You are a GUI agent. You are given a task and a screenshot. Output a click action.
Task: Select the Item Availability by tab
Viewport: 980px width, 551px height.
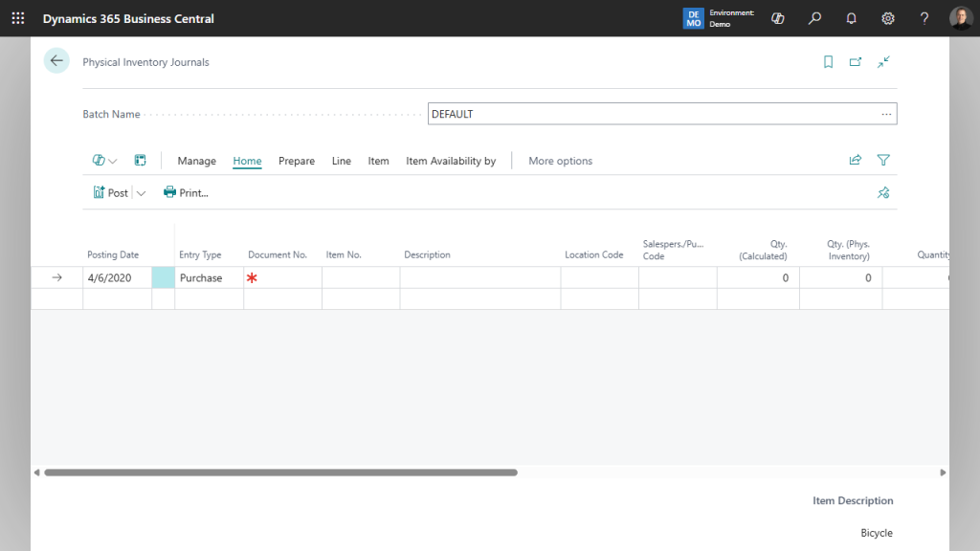(x=451, y=161)
